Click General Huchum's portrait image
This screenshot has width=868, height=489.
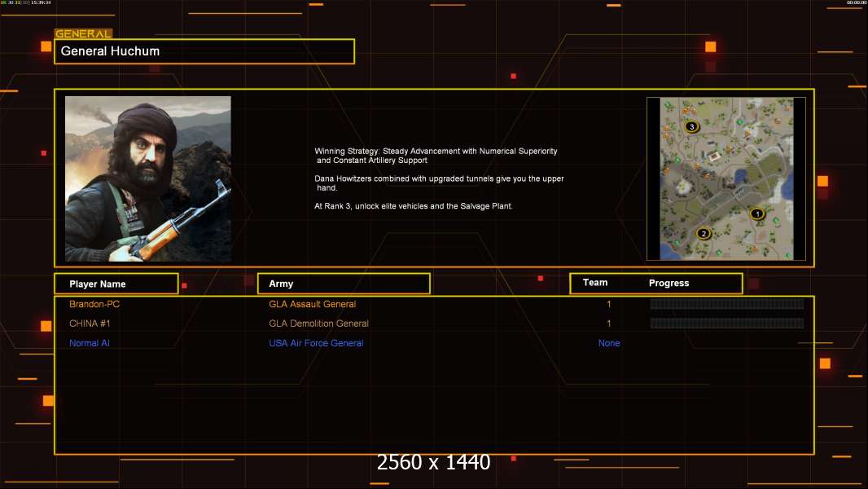[148, 178]
